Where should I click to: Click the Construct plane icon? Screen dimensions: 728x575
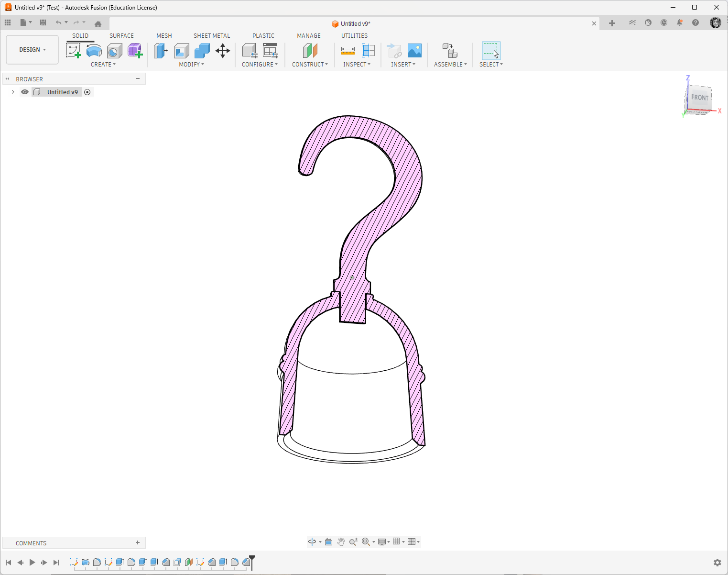pos(310,50)
